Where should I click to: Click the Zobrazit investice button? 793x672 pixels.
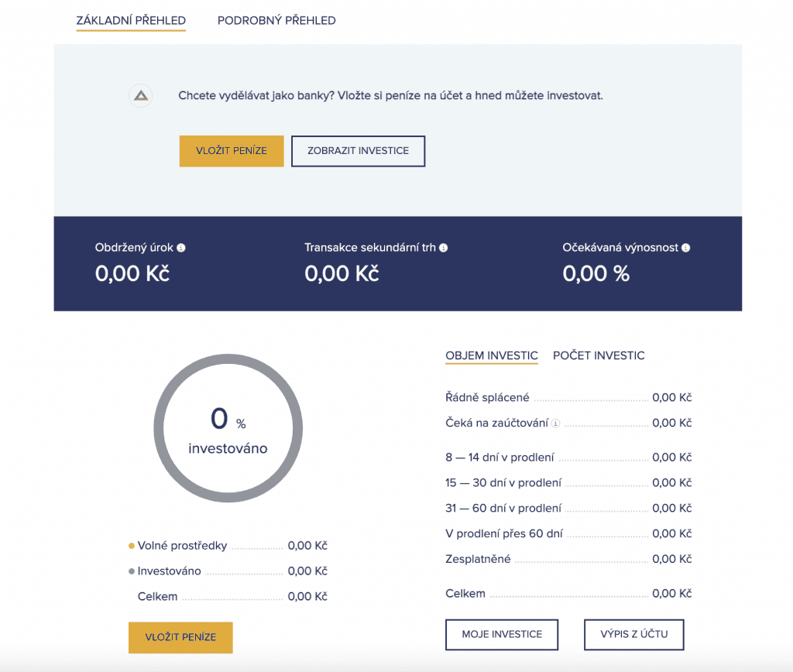tap(358, 151)
